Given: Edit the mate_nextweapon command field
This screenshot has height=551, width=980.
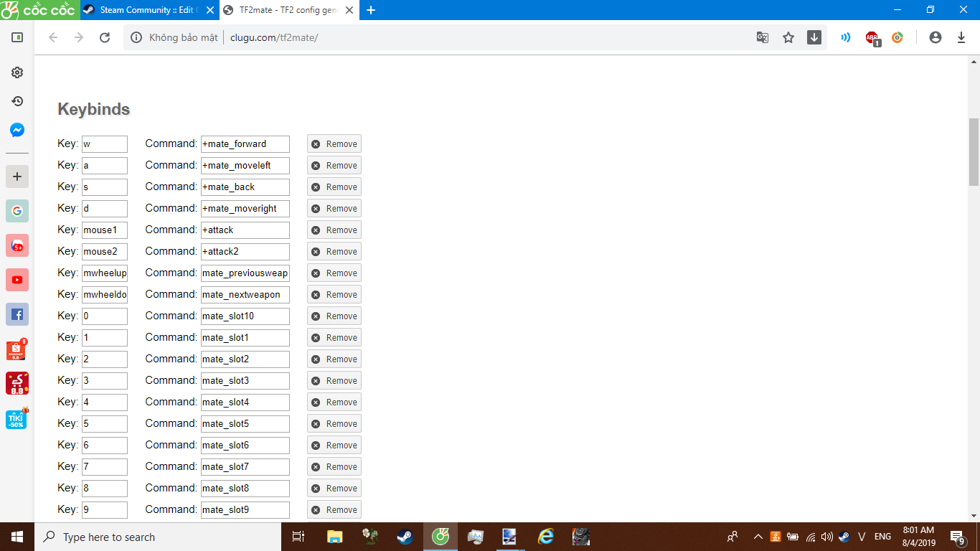Looking at the screenshot, I should pyautogui.click(x=245, y=295).
